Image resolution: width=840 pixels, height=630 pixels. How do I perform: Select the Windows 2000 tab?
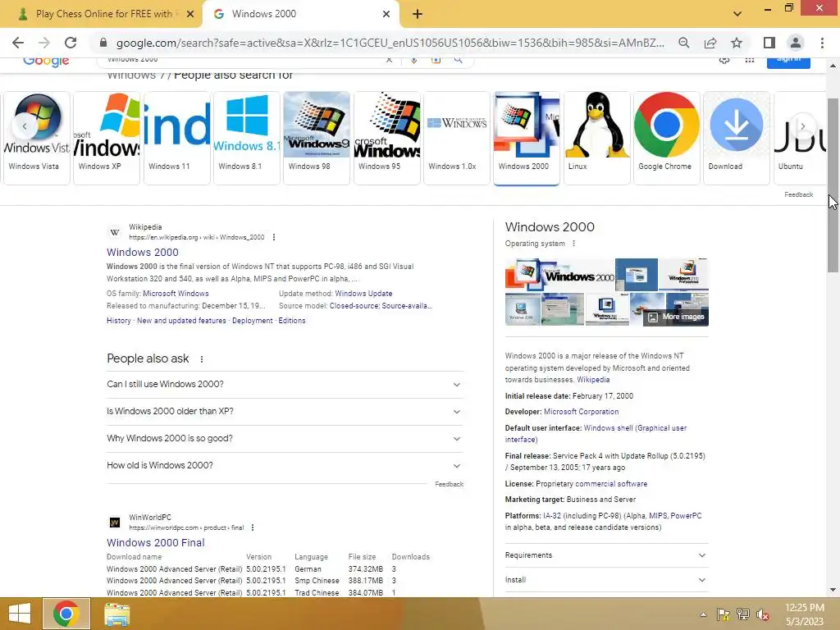(x=301, y=14)
